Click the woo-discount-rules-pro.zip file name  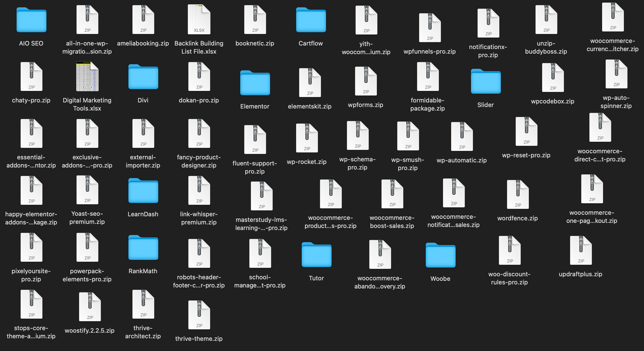coord(509,278)
